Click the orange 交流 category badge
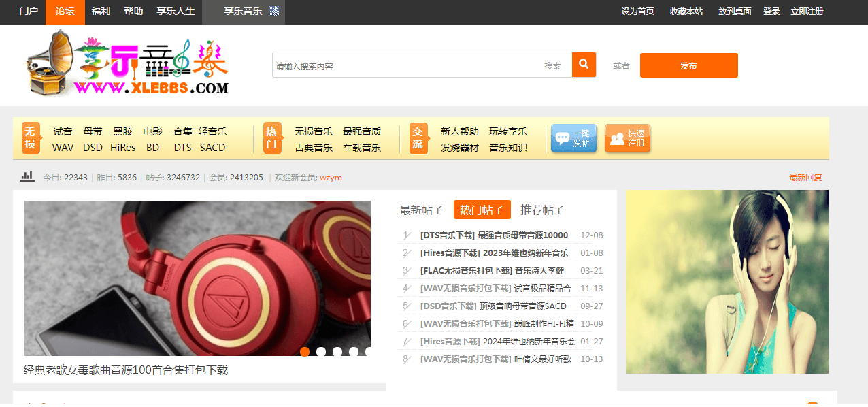The width and height of the screenshot is (868, 407). 418,139
